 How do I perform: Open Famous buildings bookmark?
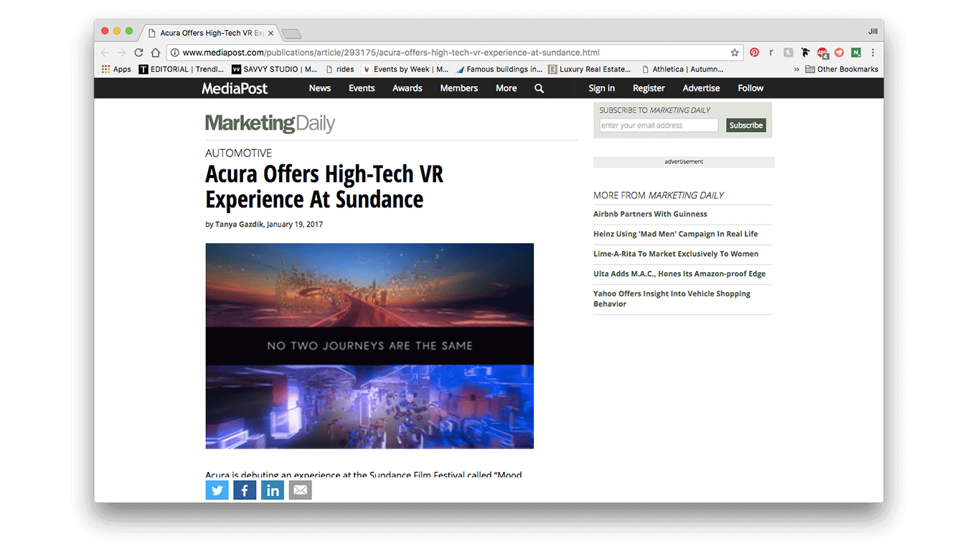click(499, 70)
